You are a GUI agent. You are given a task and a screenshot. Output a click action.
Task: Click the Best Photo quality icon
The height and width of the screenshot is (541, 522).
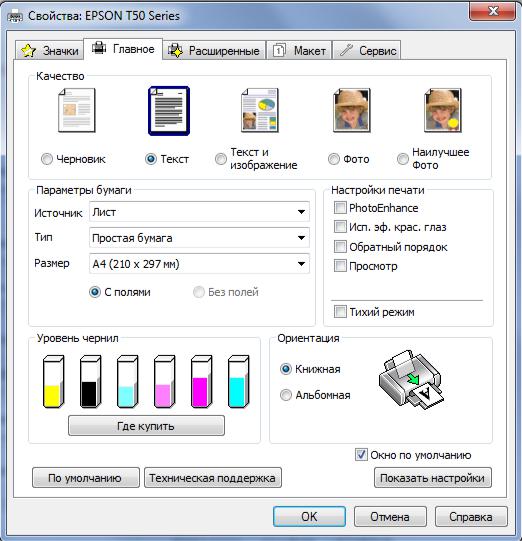[443, 110]
